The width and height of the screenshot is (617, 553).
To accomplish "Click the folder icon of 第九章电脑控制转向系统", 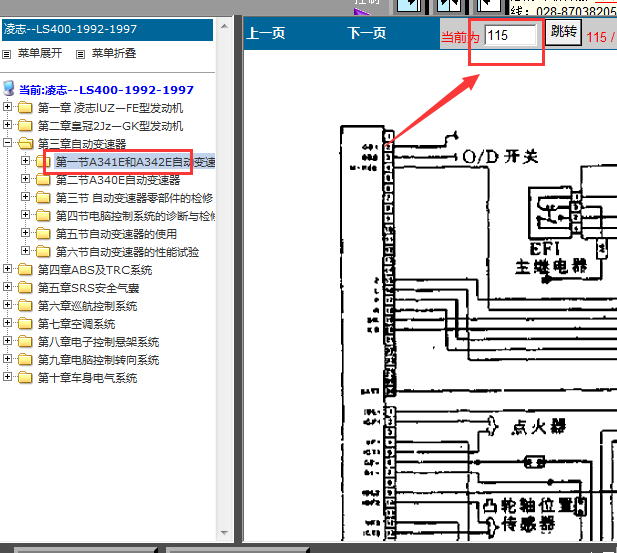I will (x=25, y=359).
